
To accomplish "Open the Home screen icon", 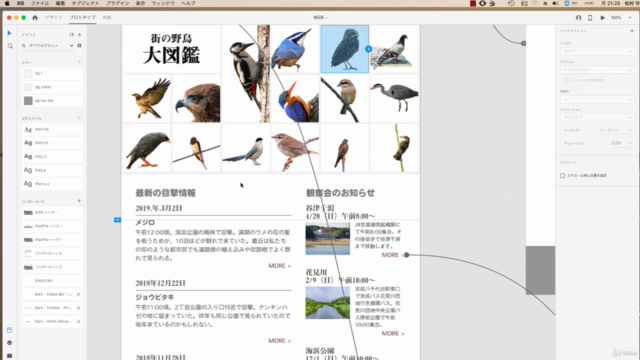I will click(x=35, y=18).
